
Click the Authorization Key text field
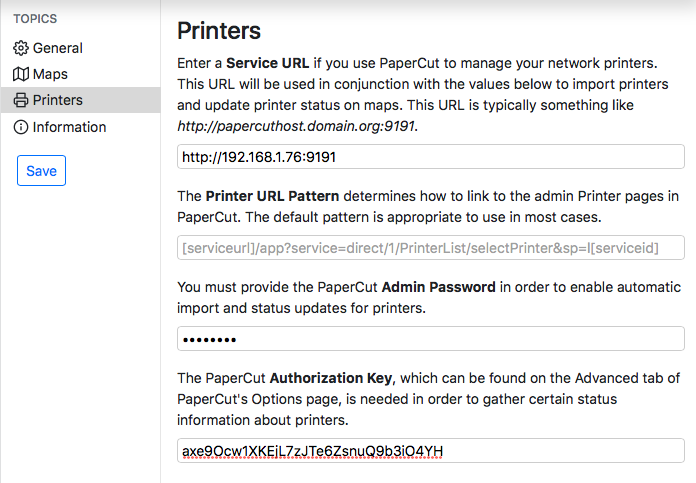(x=431, y=451)
